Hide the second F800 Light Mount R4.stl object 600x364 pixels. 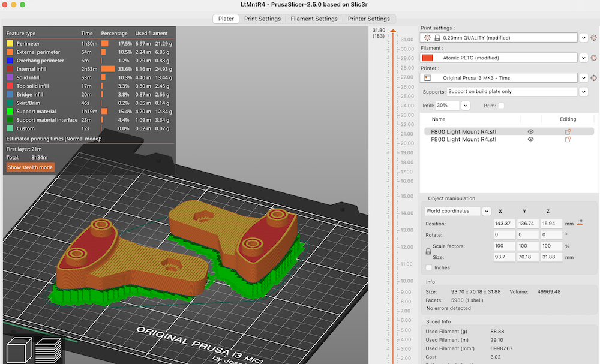point(530,139)
